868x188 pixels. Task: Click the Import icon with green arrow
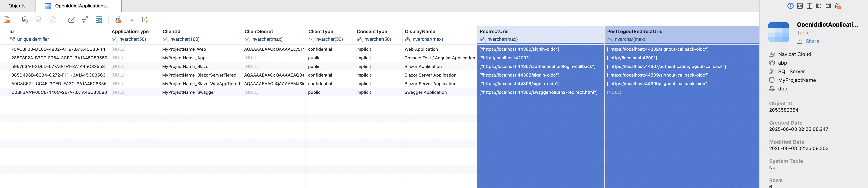tap(131, 20)
